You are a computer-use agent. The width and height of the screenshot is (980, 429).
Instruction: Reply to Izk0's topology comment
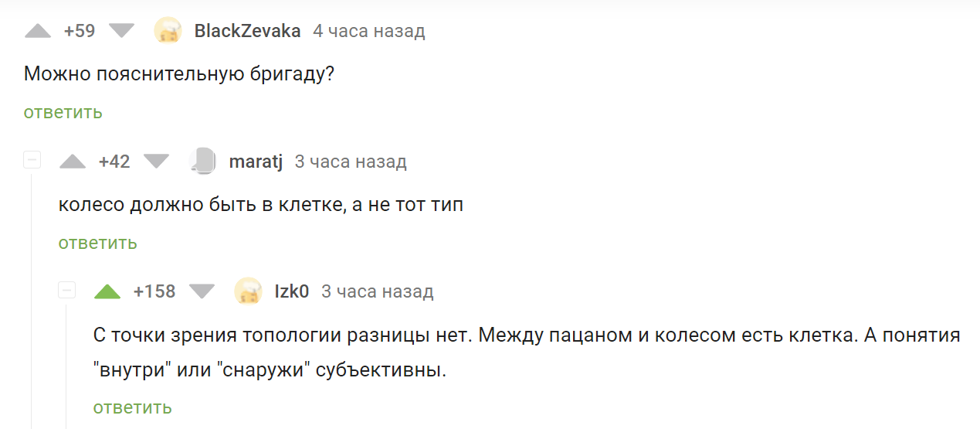coord(132,407)
